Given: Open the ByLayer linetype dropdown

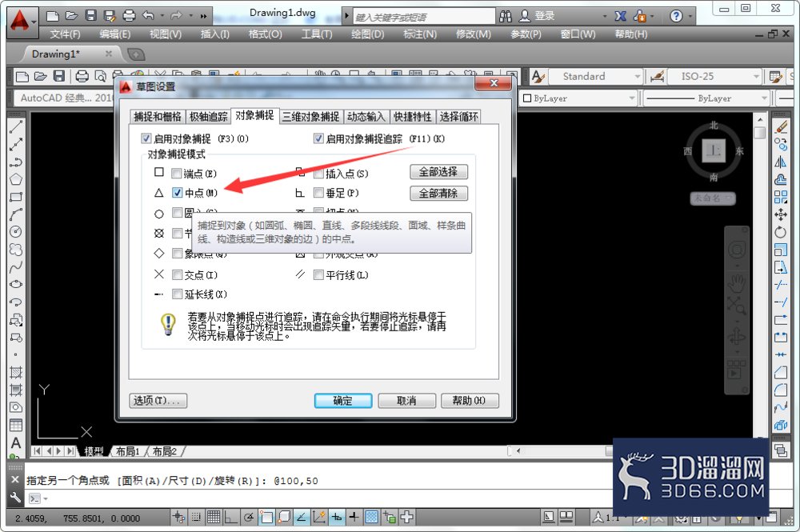Looking at the screenshot, I should (x=706, y=98).
